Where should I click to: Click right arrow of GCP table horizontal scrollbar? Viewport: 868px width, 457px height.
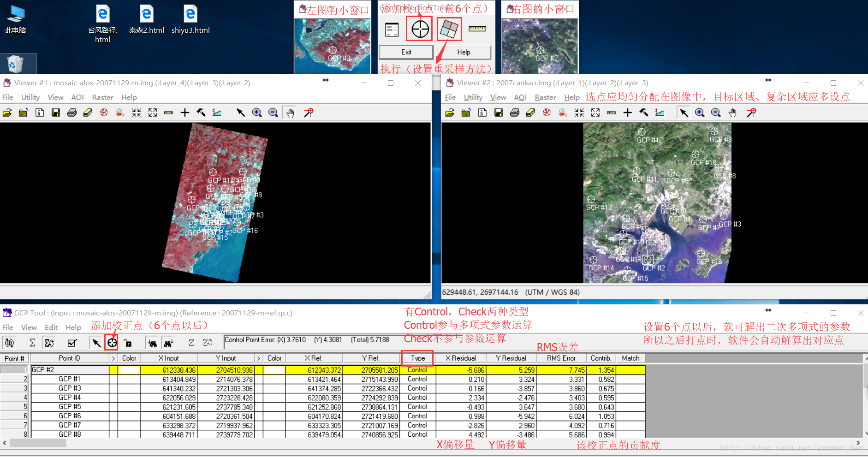858,443
